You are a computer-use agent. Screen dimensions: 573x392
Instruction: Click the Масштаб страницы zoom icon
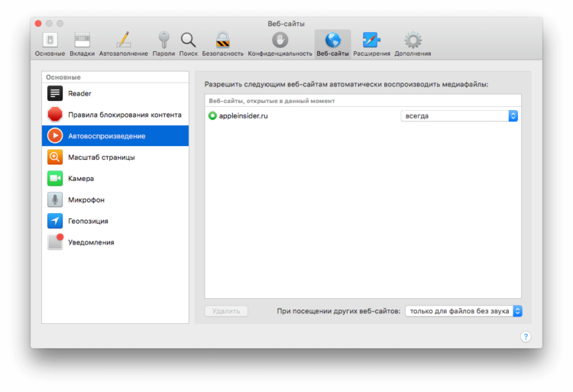[55, 157]
